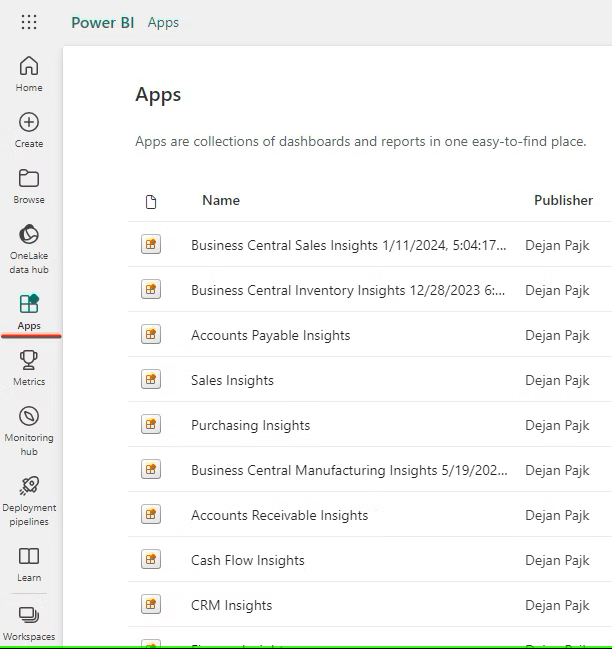Open the Sales Insights app name
612x649 pixels.
(232, 380)
